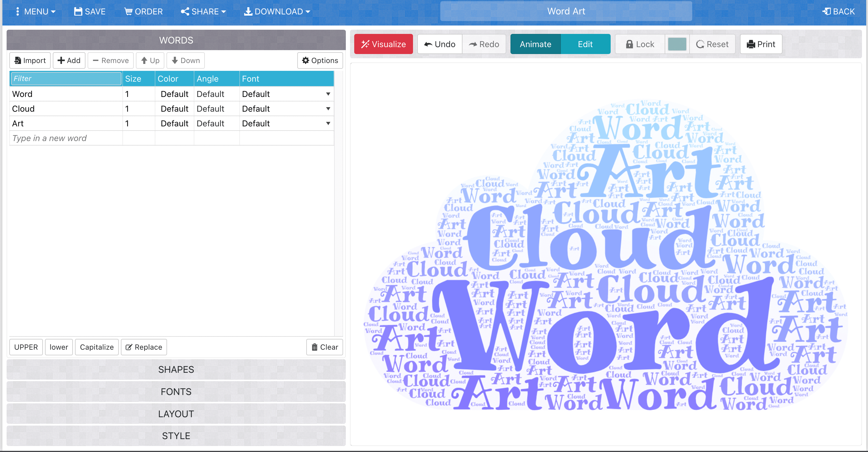Click the Capitalize button
Viewport: 868px width, 452px height.
[x=97, y=347]
